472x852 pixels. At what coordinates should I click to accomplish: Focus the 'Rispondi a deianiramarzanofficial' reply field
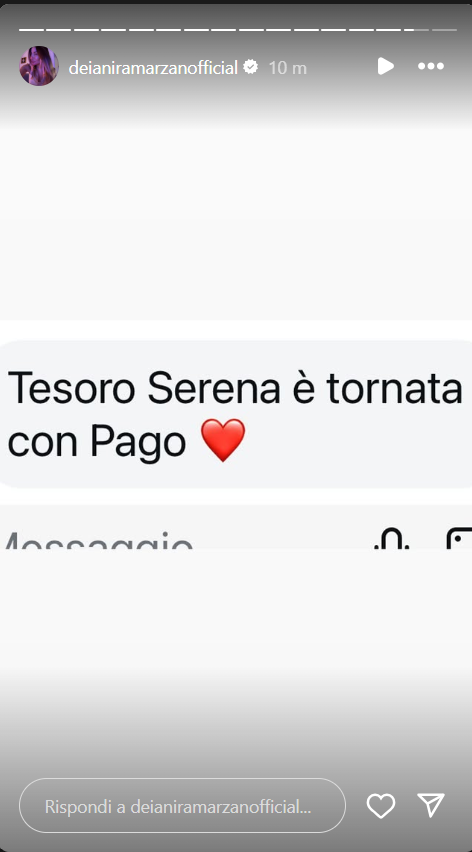click(x=182, y=806)
